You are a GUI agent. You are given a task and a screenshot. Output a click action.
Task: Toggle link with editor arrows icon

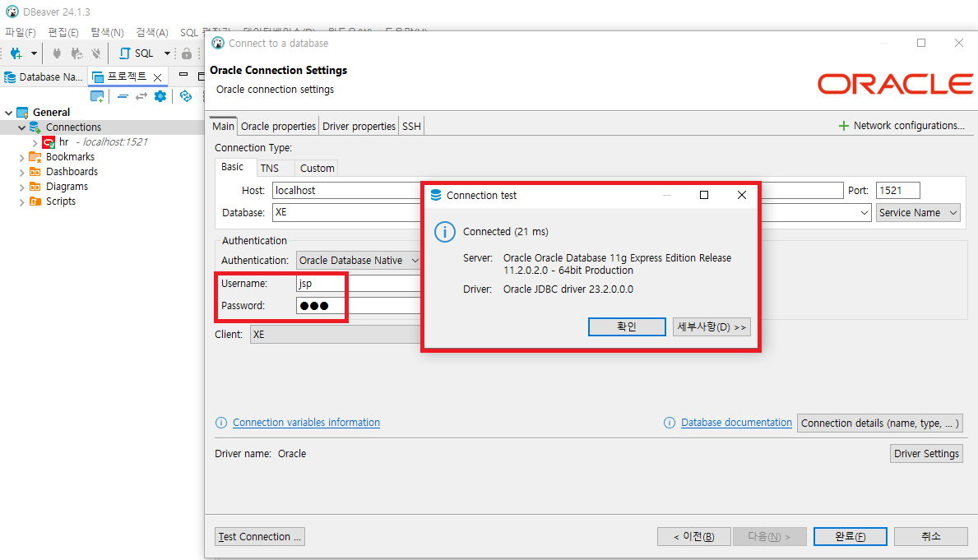141,96
